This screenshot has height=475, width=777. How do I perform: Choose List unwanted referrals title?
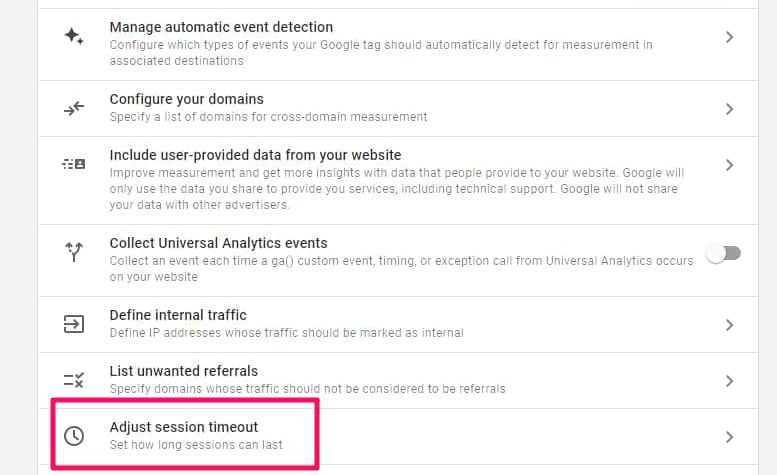pos(184,371)
